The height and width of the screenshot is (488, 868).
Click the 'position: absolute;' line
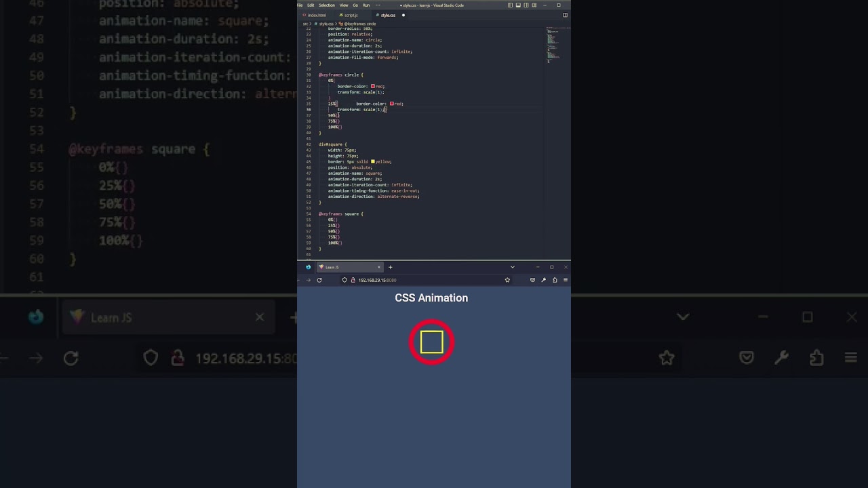(350, 167)
